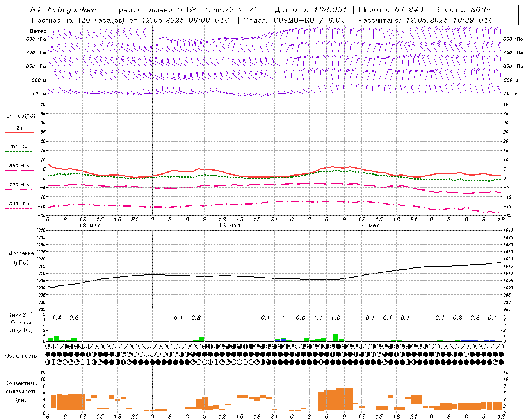The width and height of the screenshot is (525, 420).
Task: Click the Давление axis title
Action: click(21, 253)
